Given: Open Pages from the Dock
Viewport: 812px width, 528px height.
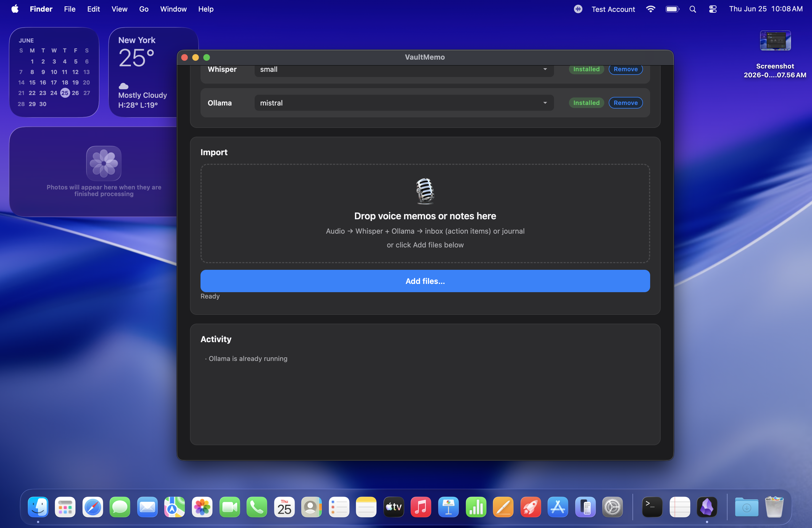Looking at the screenshot, I should click(x=503, y=507).
